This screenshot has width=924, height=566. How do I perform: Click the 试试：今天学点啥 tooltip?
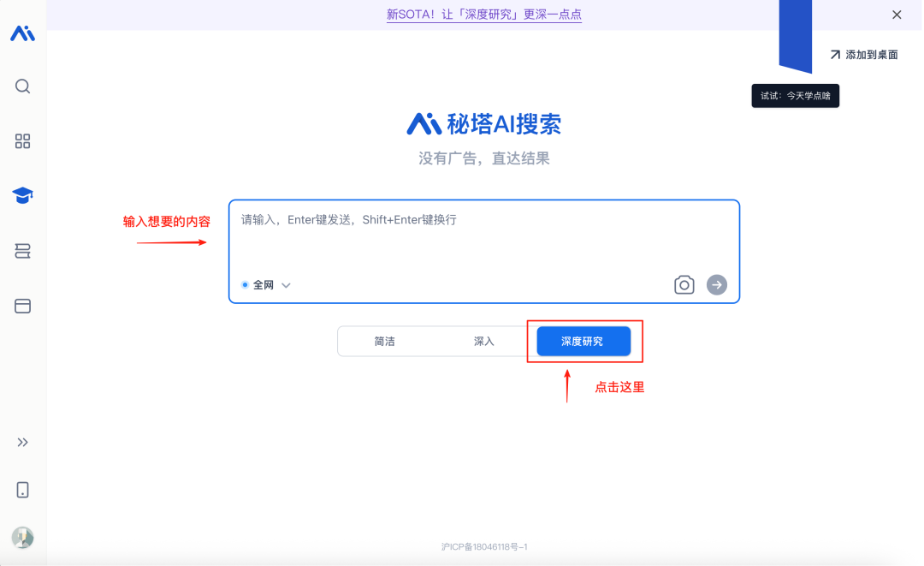coord(795,96)
